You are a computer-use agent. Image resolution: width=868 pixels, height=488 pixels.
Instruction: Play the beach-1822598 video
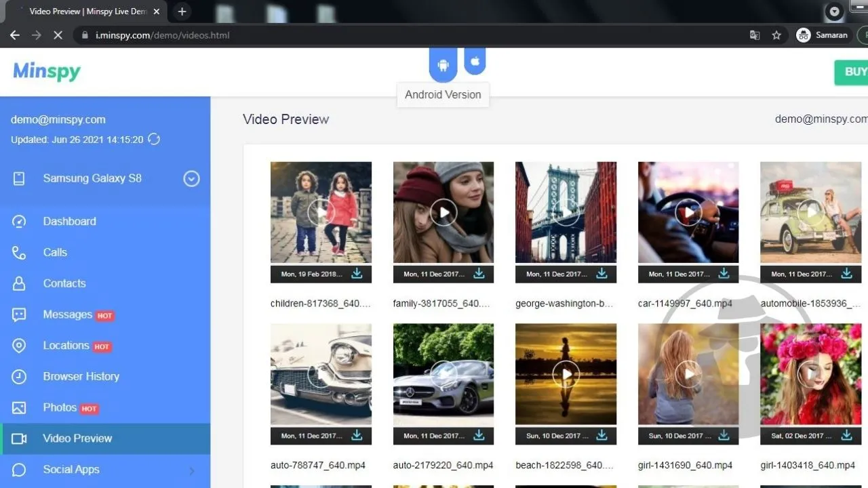click(566, 374)
